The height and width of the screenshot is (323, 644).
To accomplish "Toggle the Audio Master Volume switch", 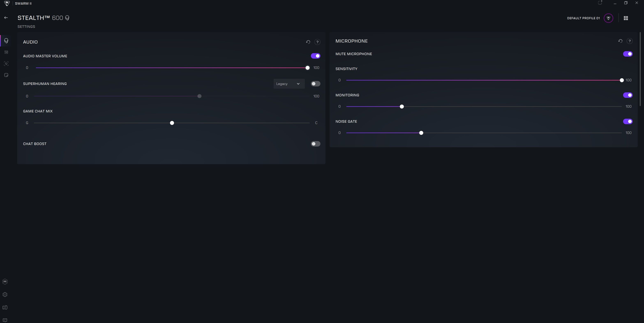I will point(316,56).
